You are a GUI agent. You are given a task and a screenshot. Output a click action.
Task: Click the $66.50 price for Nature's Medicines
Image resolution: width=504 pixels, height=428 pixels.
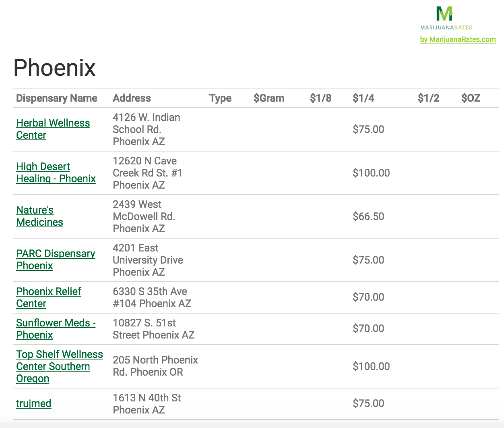click(368, 216)
